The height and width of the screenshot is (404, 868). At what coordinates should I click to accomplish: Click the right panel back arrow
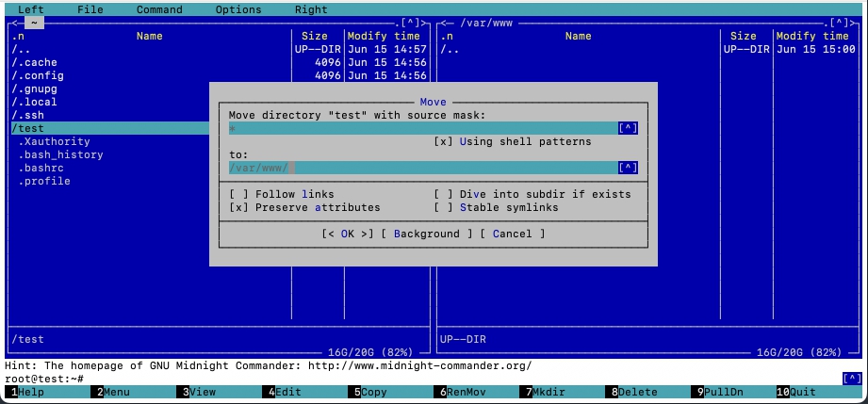[443, 24]
